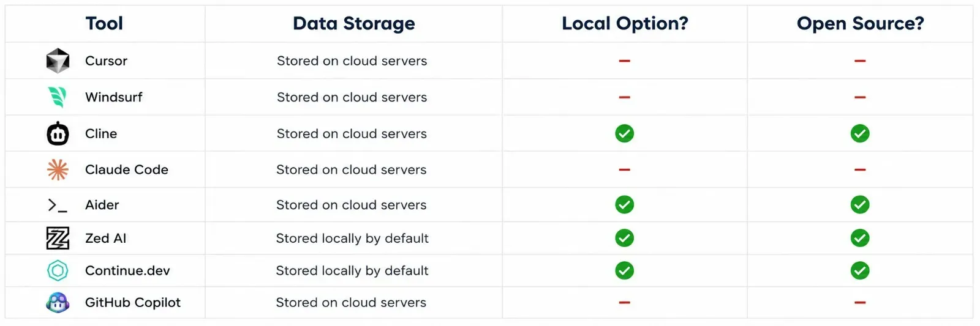Click Cursor's red Local Option dash
980x326 pixels.
[x=624, y=61]
